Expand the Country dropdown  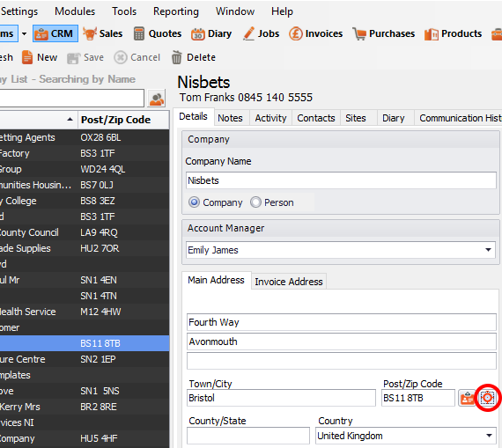click(489, 436)
